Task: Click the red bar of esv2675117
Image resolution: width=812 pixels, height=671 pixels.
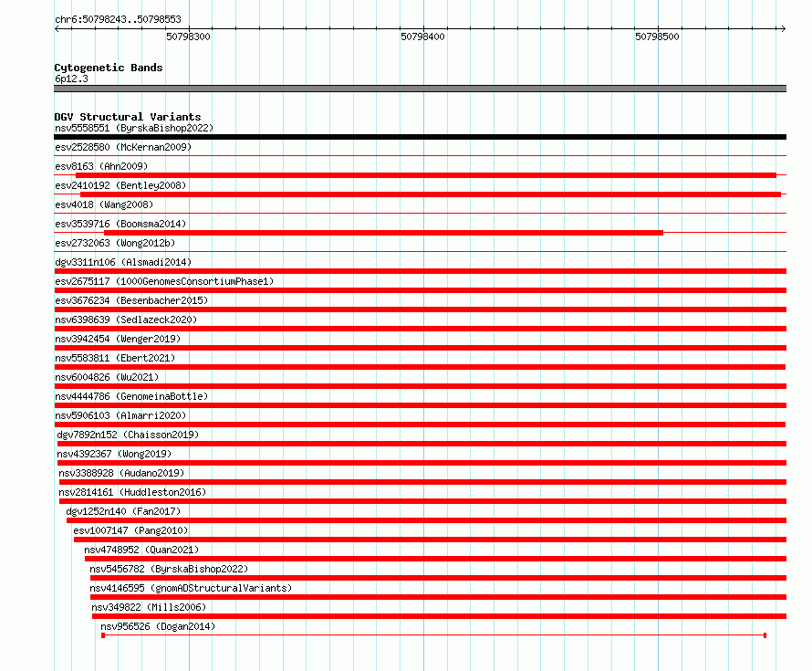Action: [x=420, y=290]
